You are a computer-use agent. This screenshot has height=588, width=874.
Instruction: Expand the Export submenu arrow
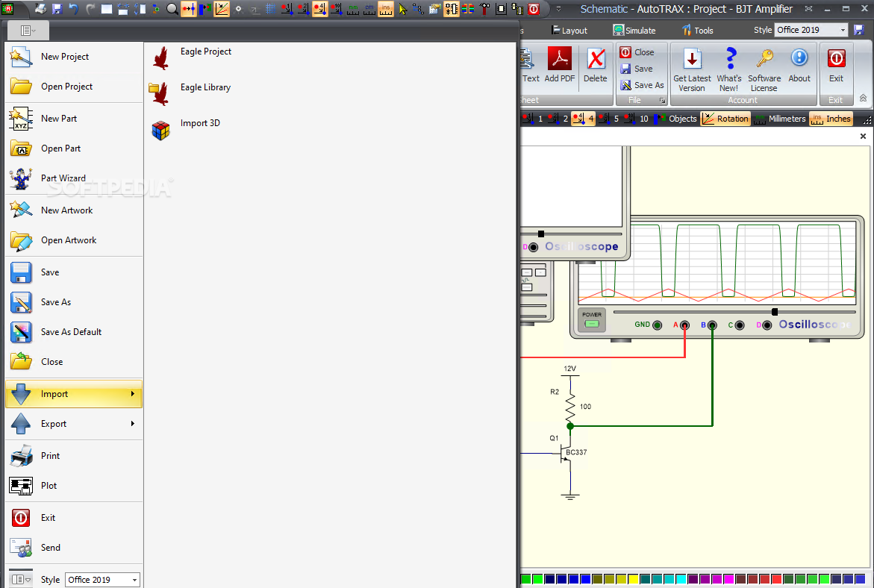[133, 424]
